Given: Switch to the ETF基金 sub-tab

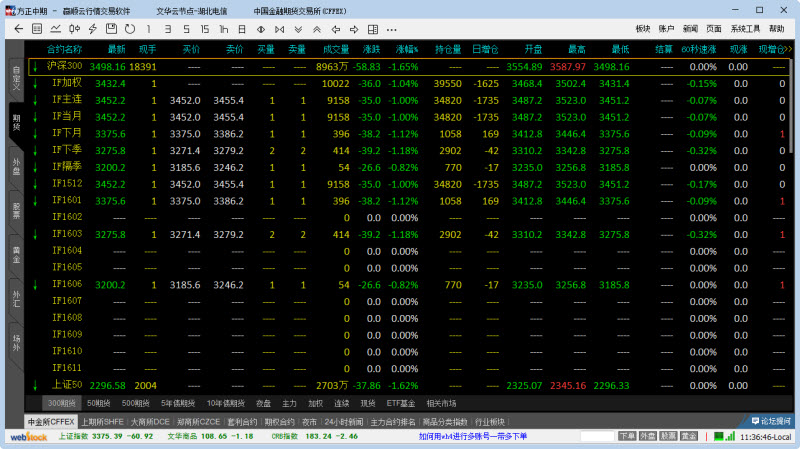Looking at the screenshot, I should tap(401, 404).
